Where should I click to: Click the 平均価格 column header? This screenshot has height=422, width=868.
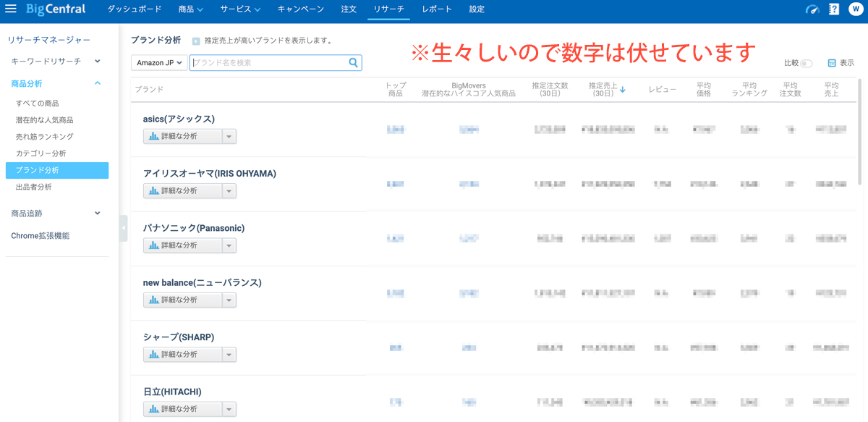pyautogui.click(x=704, y=90)
